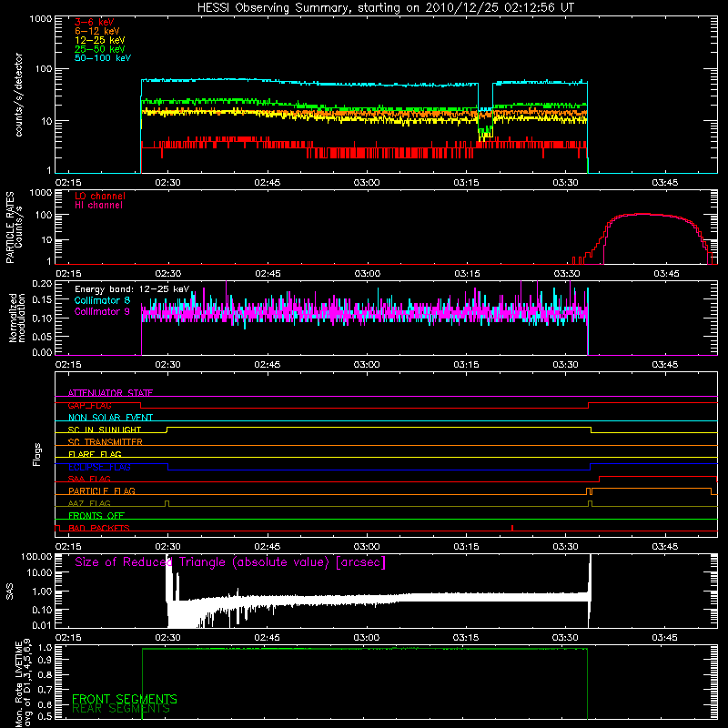Click the ECLIPSE_FLAG label
This screenshot has height=728, width=728.
tap(99, 467)
